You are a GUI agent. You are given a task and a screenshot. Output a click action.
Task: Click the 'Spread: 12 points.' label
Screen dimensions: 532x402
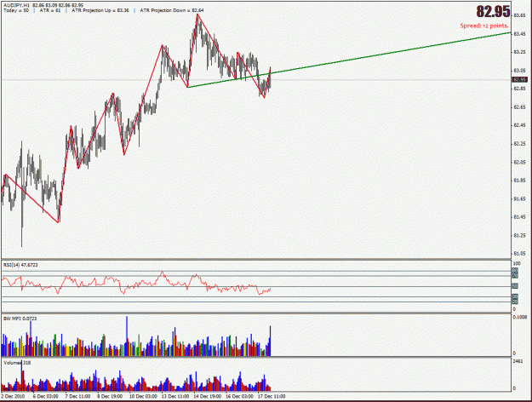tap(484, 26)
